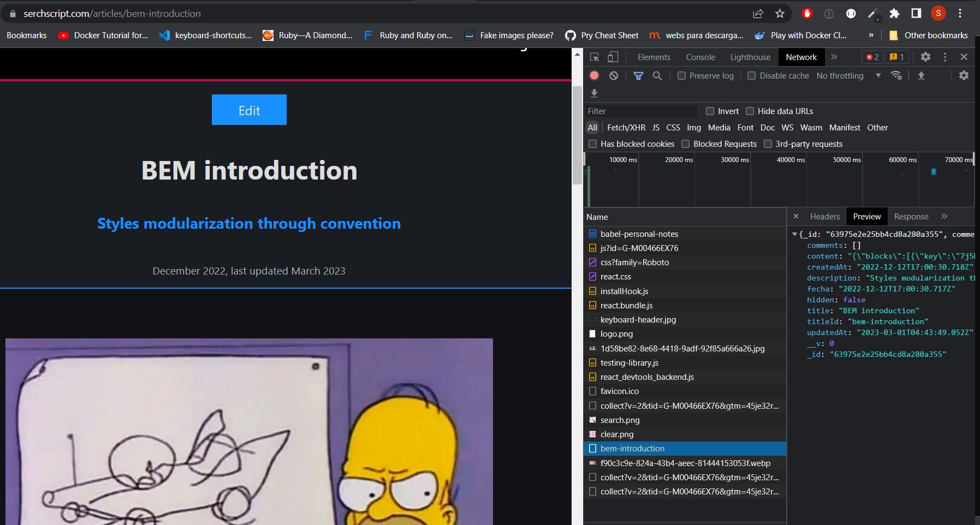980x525 pixels.
Task: Toggle browser side panel icon
Action: coord(916,14)
